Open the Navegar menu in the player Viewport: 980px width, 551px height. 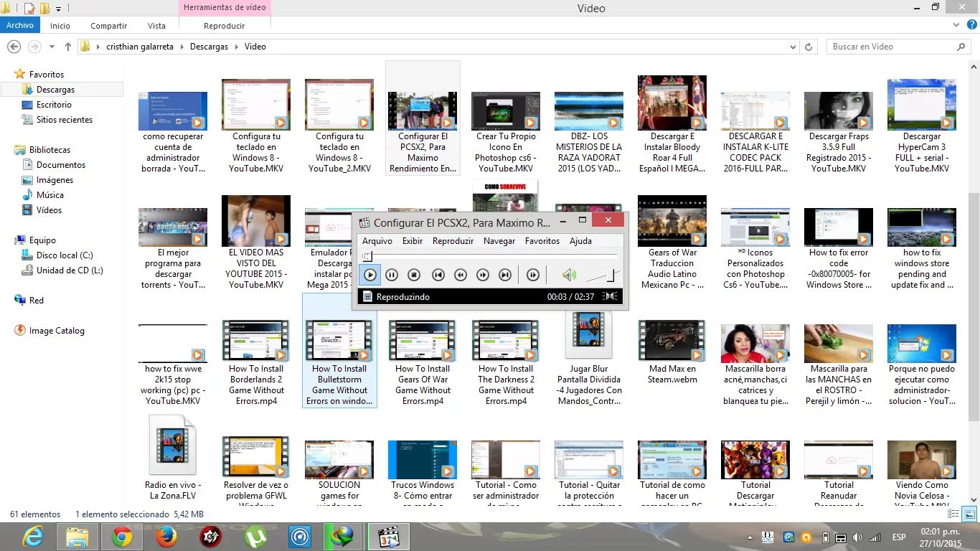(499, 241)
